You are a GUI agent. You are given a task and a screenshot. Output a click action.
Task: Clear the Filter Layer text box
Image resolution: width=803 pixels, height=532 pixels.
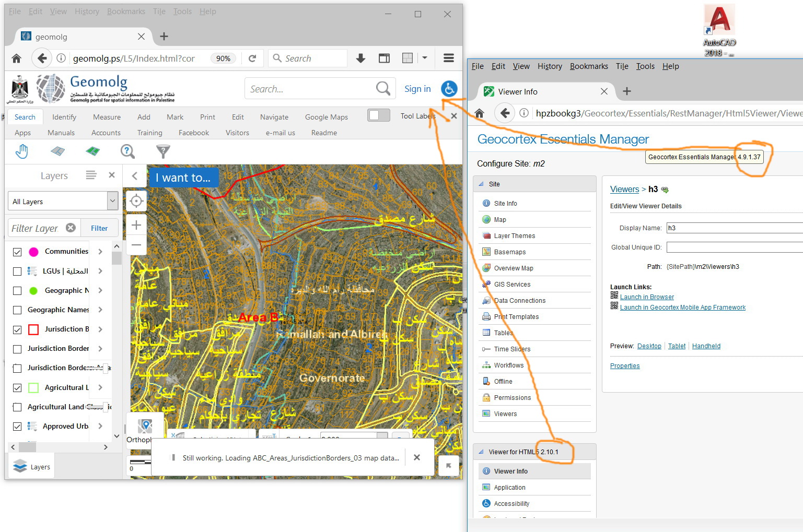click(71, 228)
